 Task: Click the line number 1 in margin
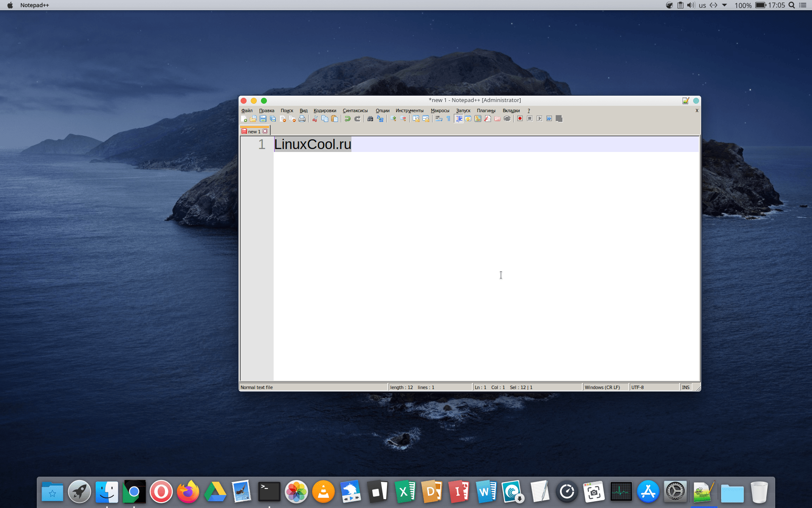pyautogui.click(x=262, y=144)
